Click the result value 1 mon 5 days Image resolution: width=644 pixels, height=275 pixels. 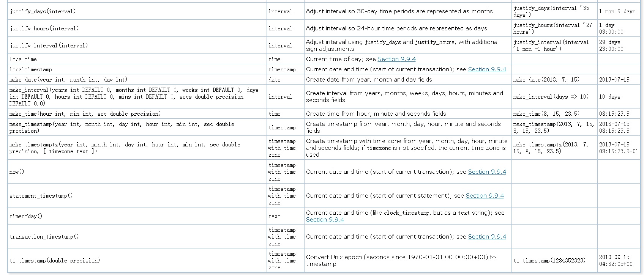point(617,11)
